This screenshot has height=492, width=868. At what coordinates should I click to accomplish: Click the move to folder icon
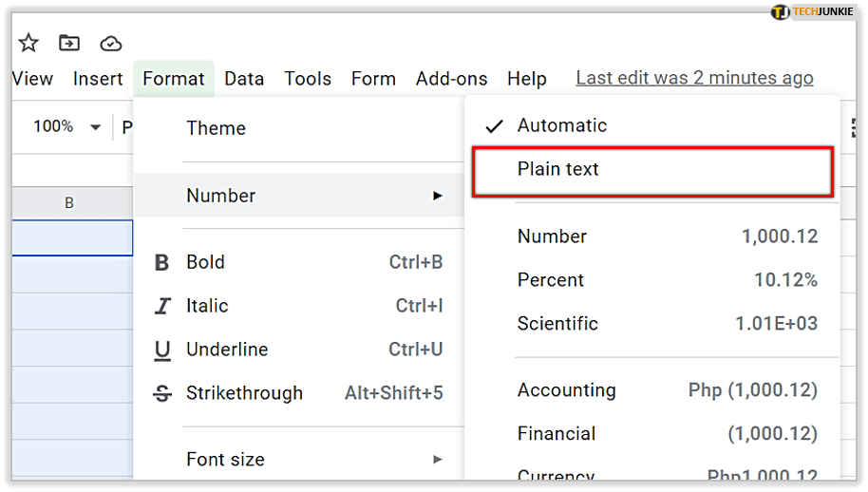pos(69,43)
